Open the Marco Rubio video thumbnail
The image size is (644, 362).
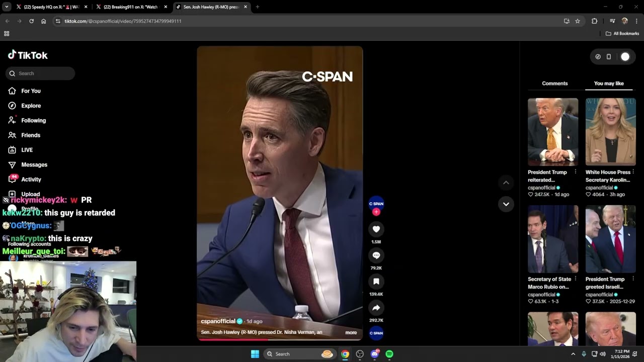click(x=553, y=239)
